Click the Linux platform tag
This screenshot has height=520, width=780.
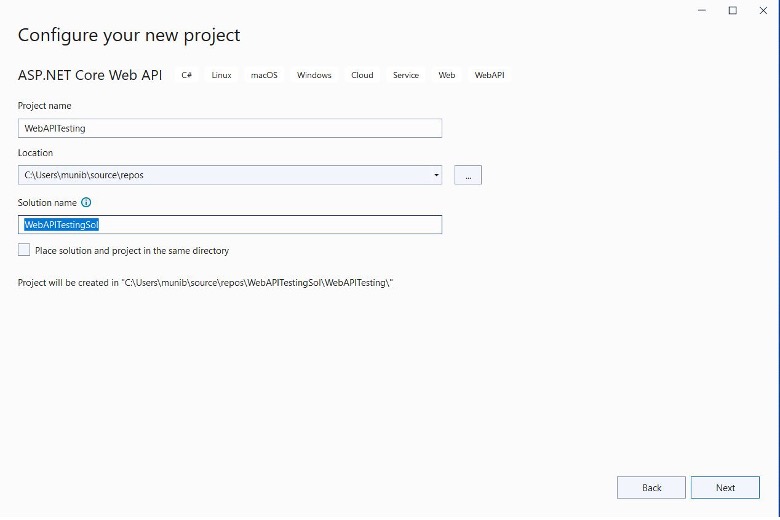pos(221,75)
